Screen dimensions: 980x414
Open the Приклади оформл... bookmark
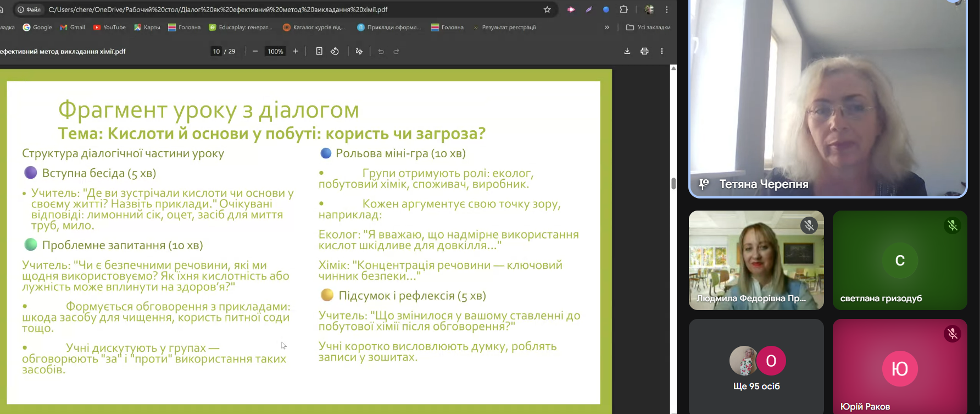coord(389,27)
